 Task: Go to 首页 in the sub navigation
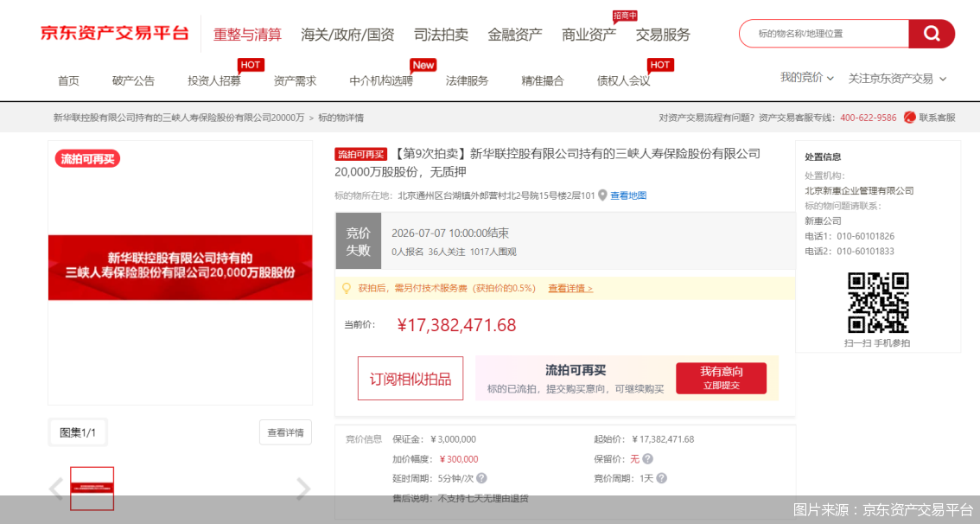point(69,80)
